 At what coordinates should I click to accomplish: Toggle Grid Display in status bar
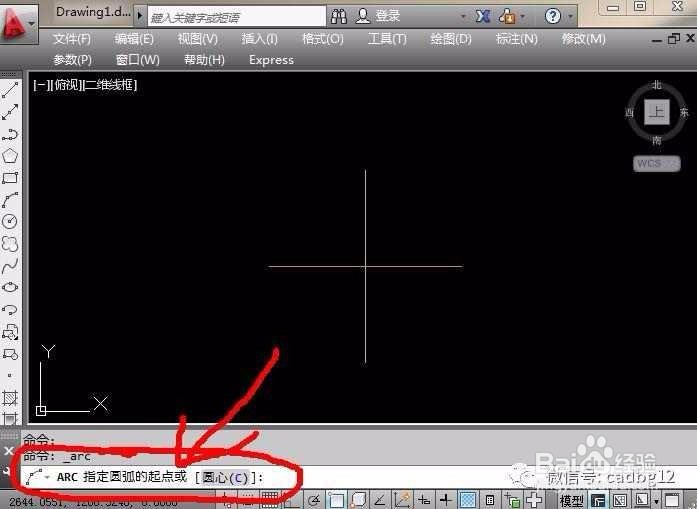click(x=270, y=500)
